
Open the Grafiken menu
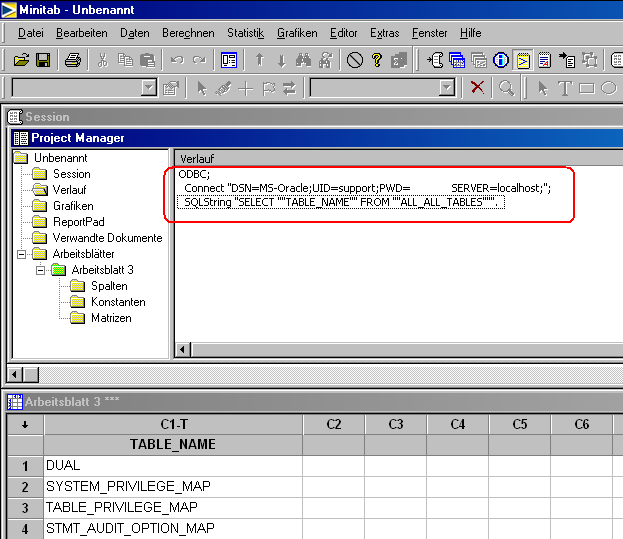tap(297, 33)
